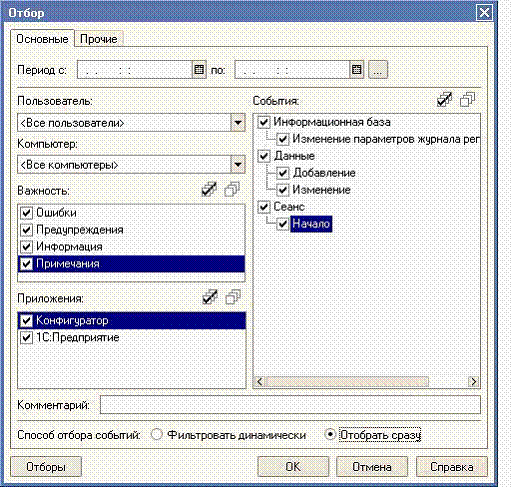The width and height of the screenshot is (512, 488).
Task: Toggle the Добавление event checkbox
Action: pos(283,173)
